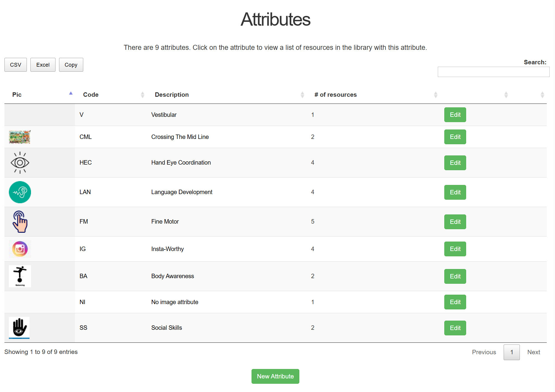Create a New Attribute
Viewport: 555px width, 392px height.
coord(275,376)
